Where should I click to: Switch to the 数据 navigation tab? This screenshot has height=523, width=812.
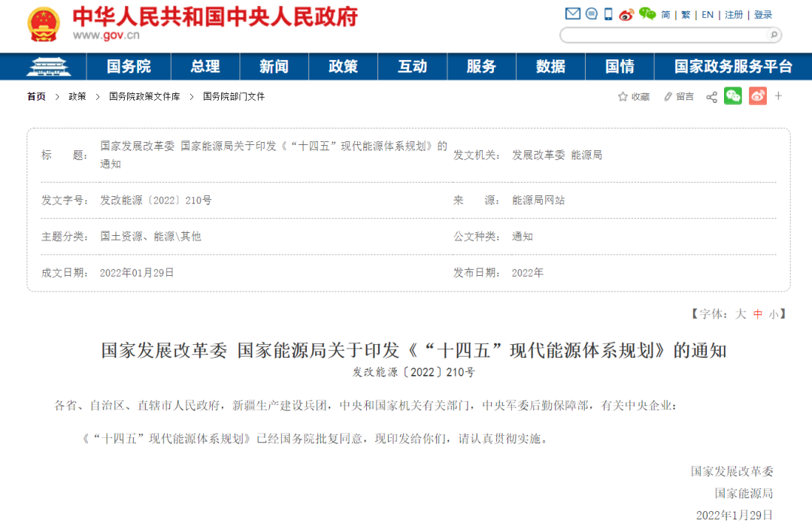click(x=550, y=66)
